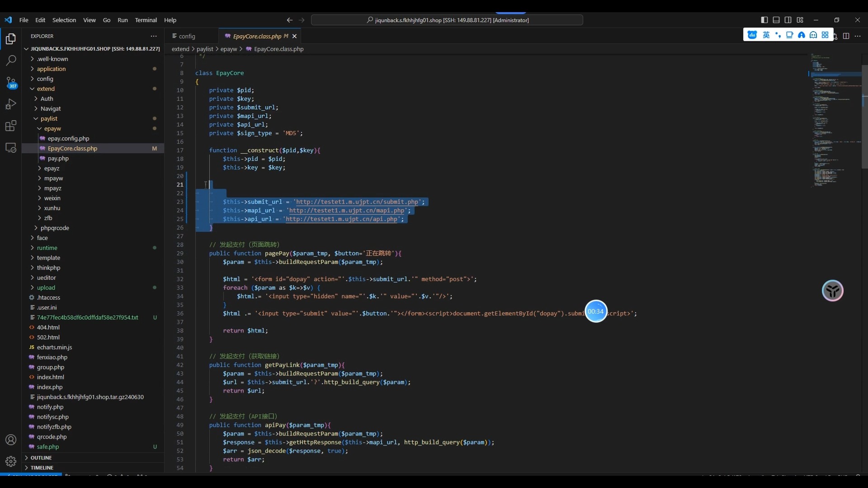Expand the Auth folder
Screen dimensions: 868x488
93,99
